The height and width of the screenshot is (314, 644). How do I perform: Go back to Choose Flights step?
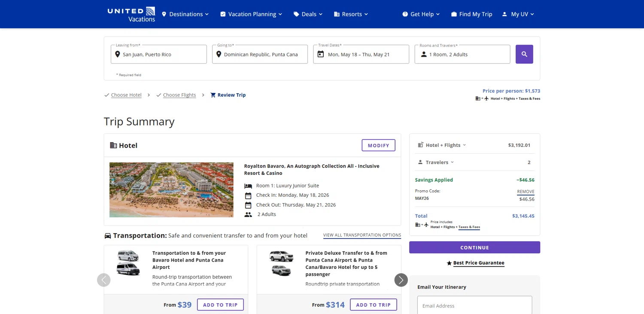click(179, 95)
